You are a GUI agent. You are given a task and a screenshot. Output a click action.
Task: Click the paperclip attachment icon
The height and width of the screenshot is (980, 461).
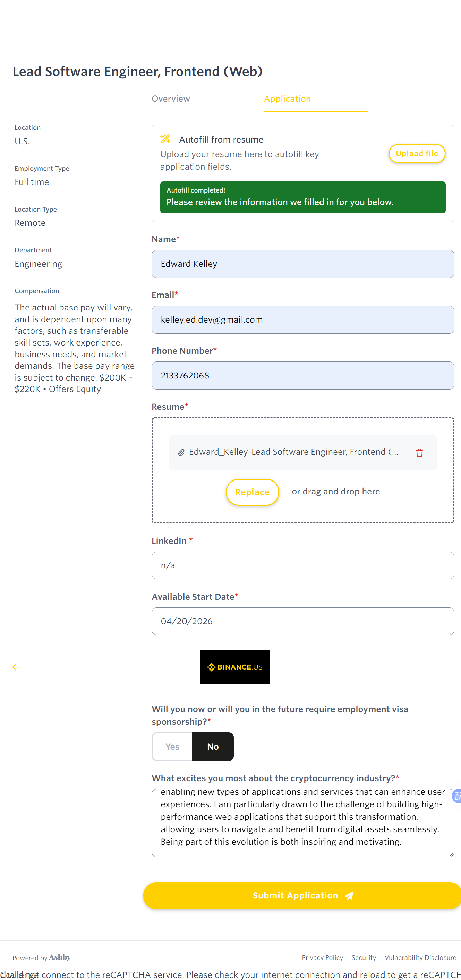(181, 452)
